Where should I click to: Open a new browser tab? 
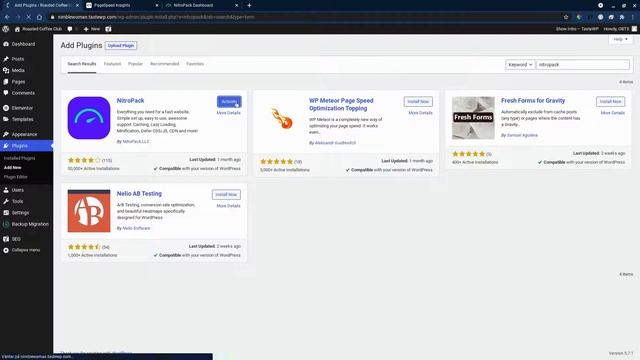pos(249,5)
